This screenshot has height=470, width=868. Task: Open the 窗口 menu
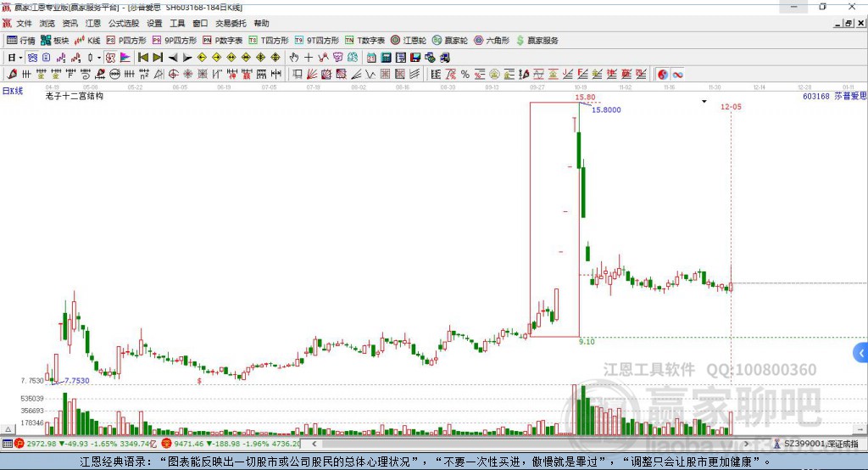(x=200, y=23)
